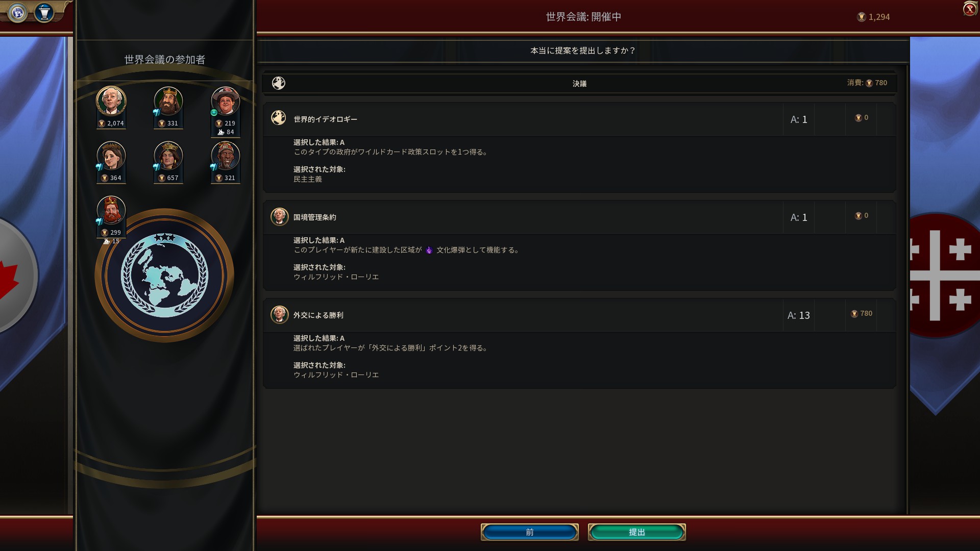The image size is (980, 551).
Task: Click the 1,294 diplomatic favor counter
Action: (873, 17)
